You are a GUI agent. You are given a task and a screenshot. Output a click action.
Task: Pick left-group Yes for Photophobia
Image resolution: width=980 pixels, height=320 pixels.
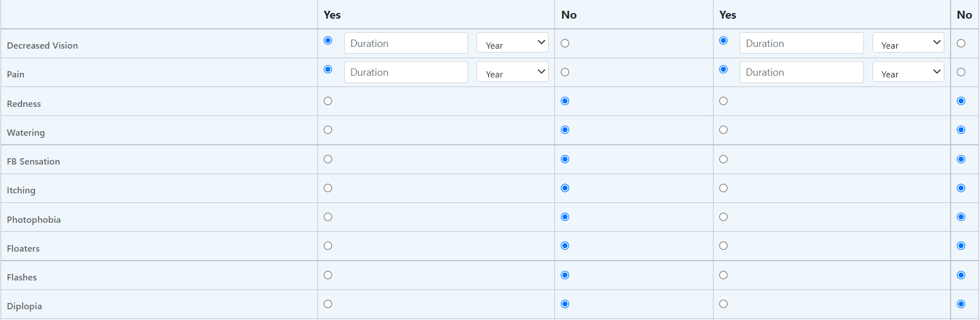328,217
